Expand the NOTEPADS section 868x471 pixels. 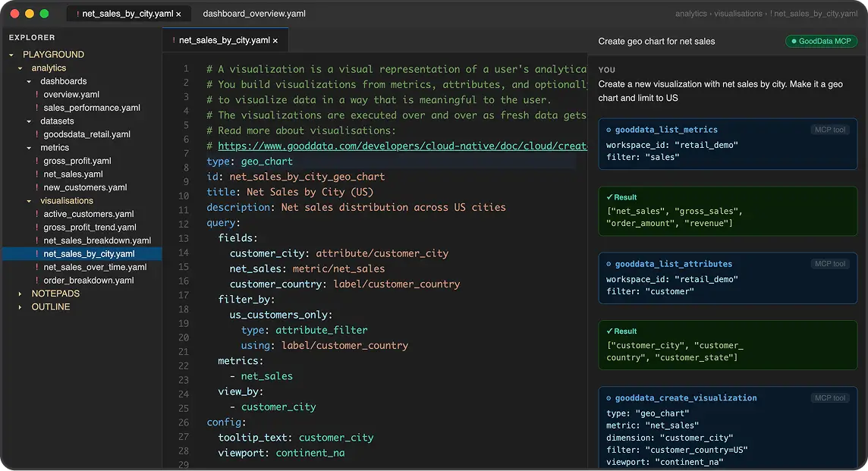[x=20, y=294]
